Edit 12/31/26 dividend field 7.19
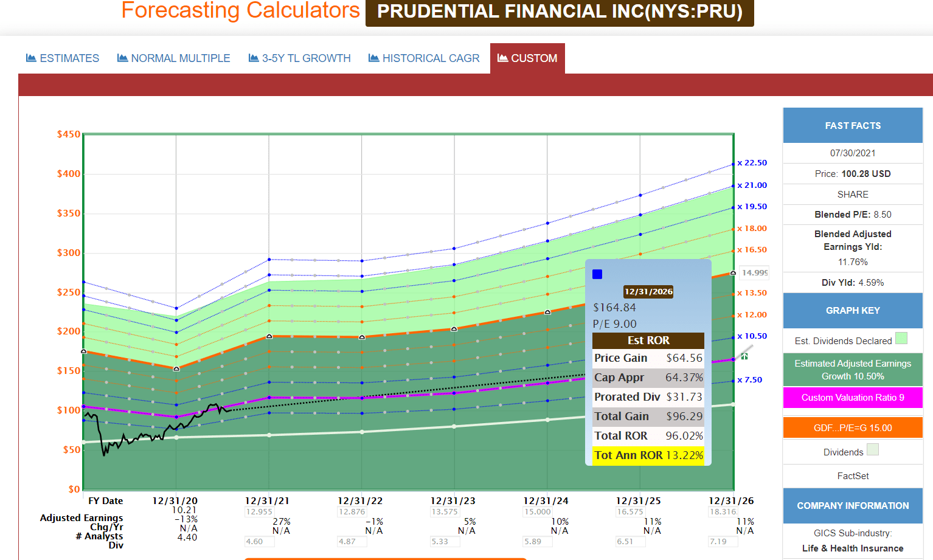 (723, 542)
